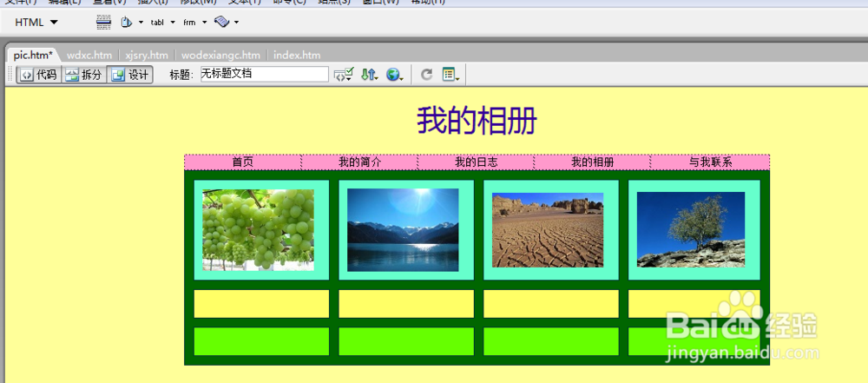
Task: Select the lone tree photo
Action: (x=691, y=230)
